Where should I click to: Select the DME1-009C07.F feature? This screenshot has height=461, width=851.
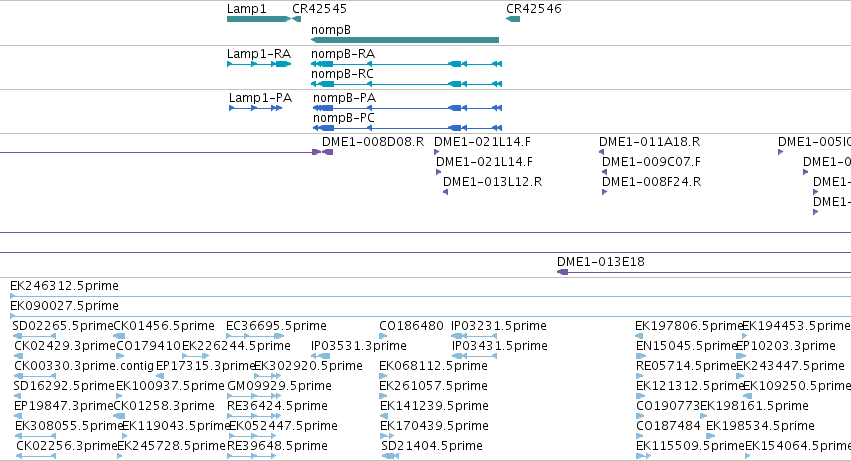click(604, 172)
